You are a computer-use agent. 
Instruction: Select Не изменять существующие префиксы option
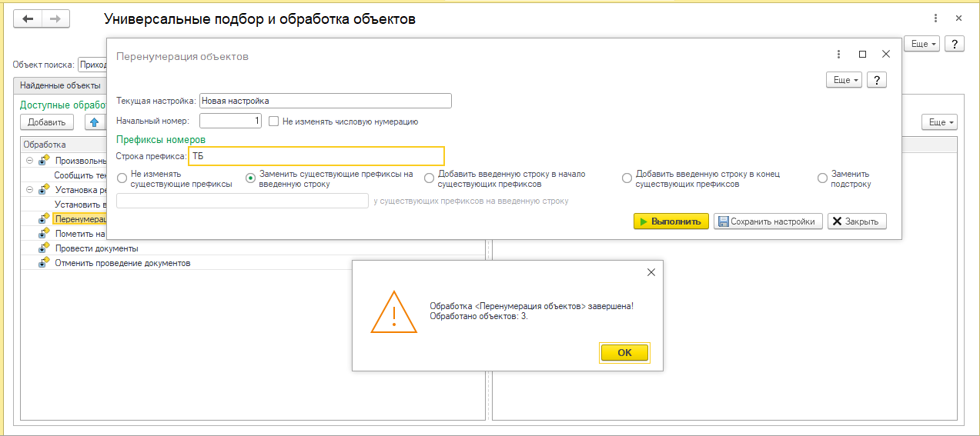tap(122, 178)
